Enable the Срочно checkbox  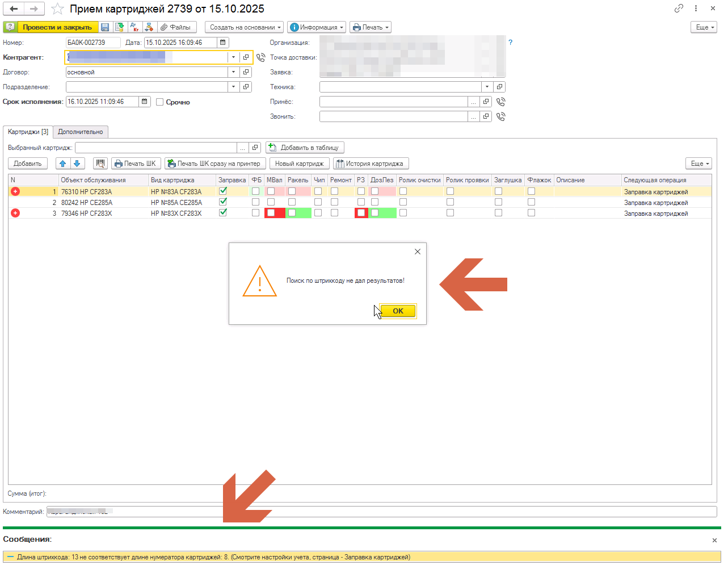(x=160, y=102)
